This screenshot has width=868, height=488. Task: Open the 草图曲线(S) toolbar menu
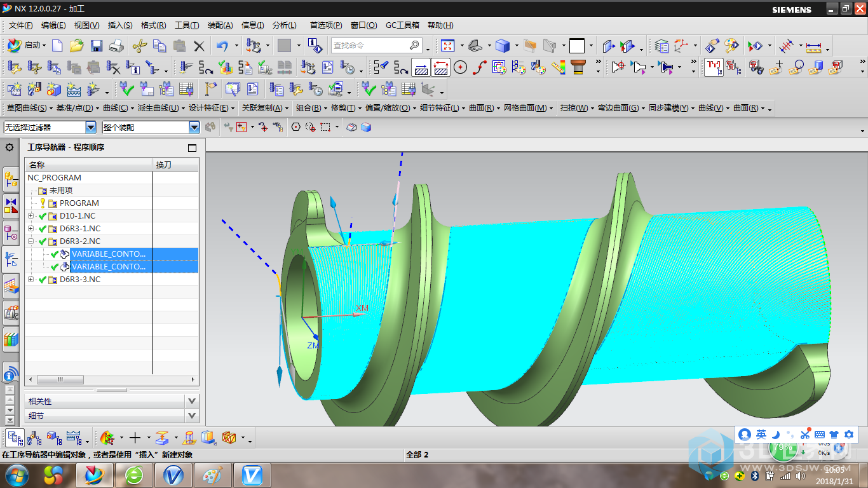coord(29,108)
